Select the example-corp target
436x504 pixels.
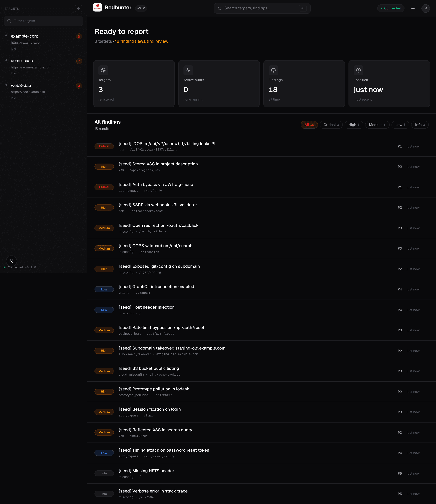coord(43,42)
